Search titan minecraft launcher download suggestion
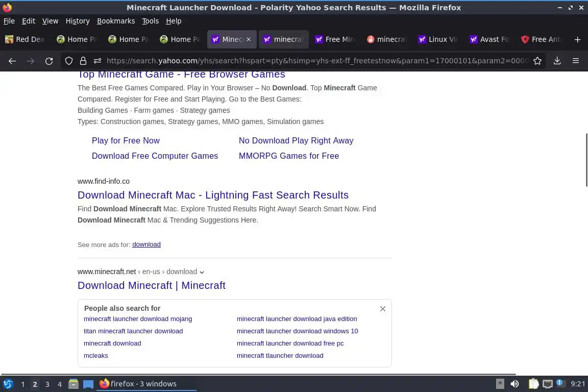This screenshot has height=392, width=588. (133, 331)
